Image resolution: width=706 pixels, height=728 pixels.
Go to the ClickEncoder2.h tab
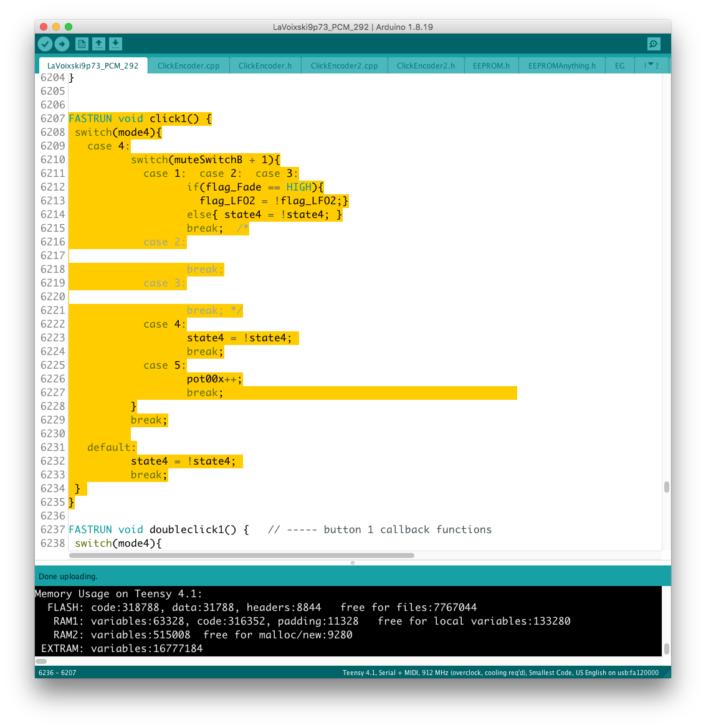[426, 65]
